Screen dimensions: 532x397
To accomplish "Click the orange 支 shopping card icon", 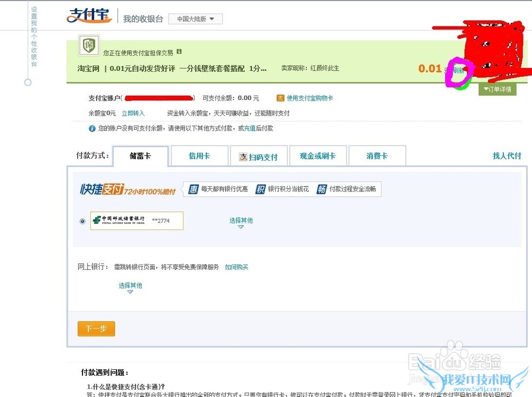I will (x=280, y=98).
